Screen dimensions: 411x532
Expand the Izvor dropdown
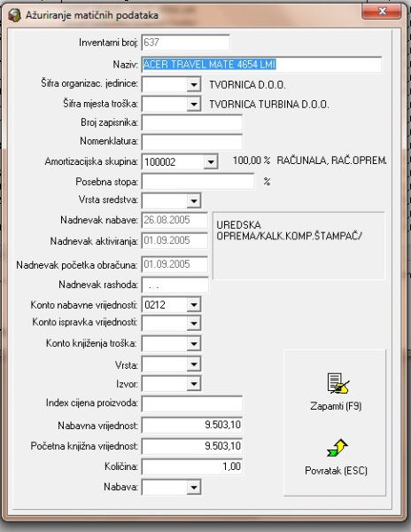point(194,384)
